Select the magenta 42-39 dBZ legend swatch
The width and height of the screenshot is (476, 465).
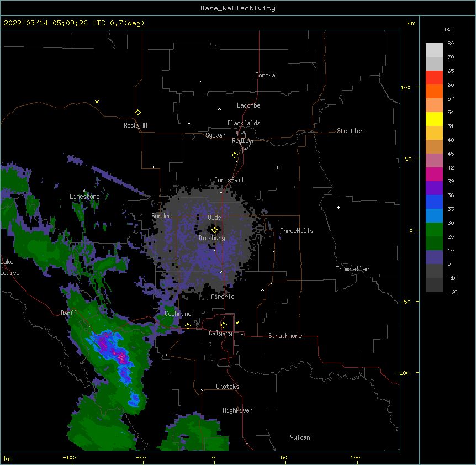coord(434,174)
